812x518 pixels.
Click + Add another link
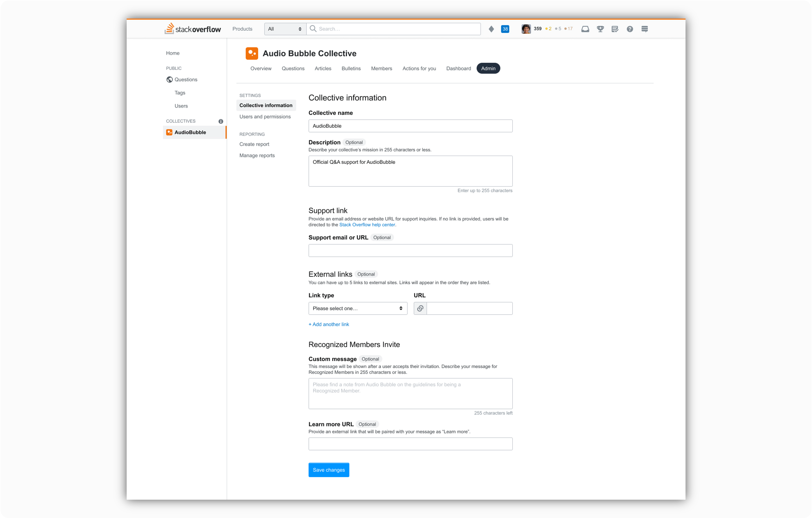pos(329,324)
